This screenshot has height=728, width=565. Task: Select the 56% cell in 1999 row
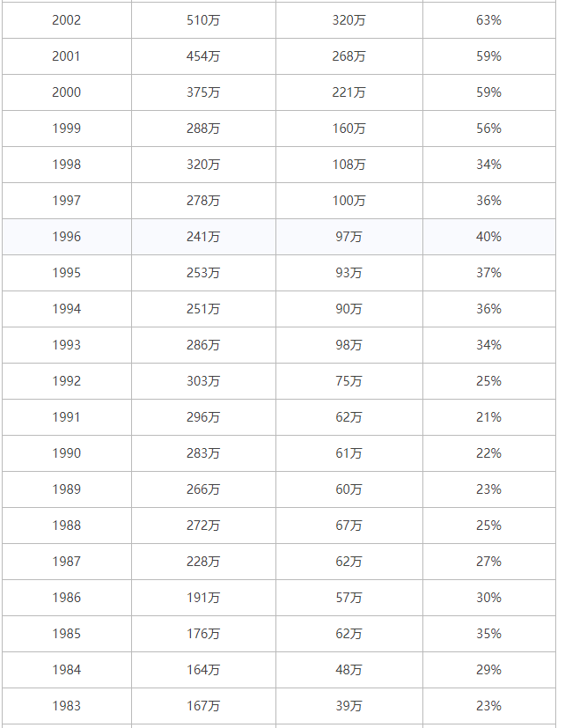pyautogui.click(x=488, y=129)
